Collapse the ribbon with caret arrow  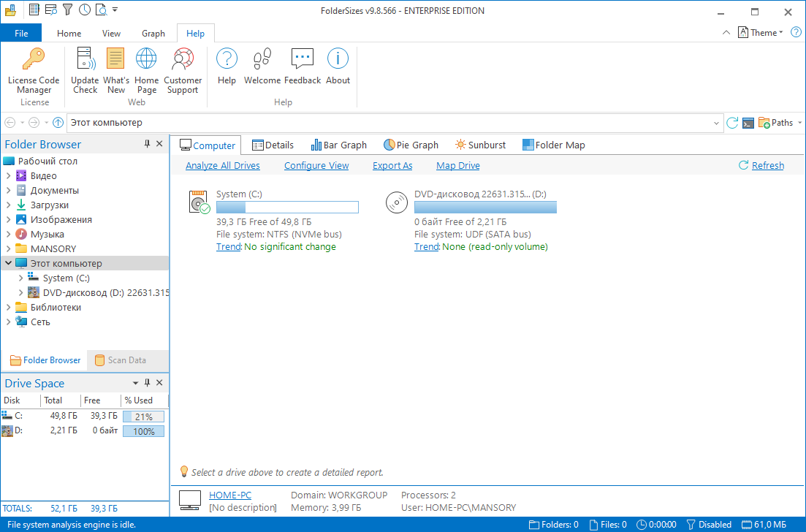click(x=726, y=32)
